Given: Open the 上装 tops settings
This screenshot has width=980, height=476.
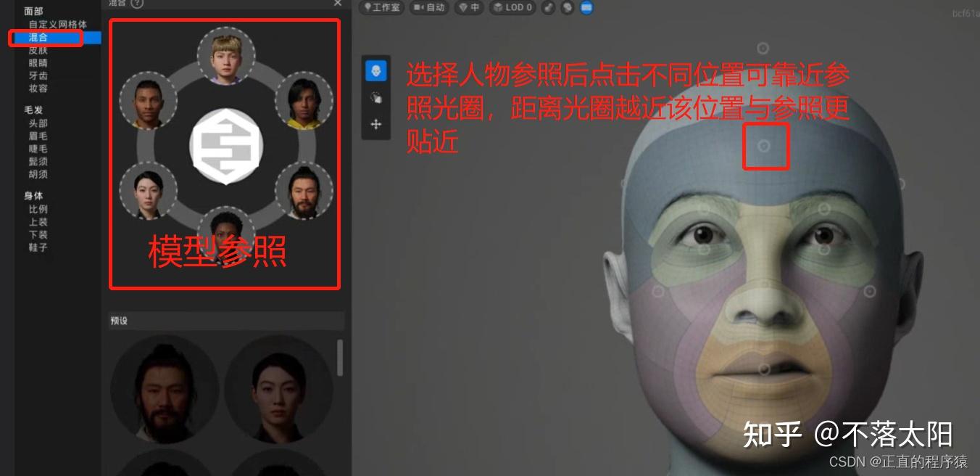Looking at the screenshot, I should pos(38,222).
